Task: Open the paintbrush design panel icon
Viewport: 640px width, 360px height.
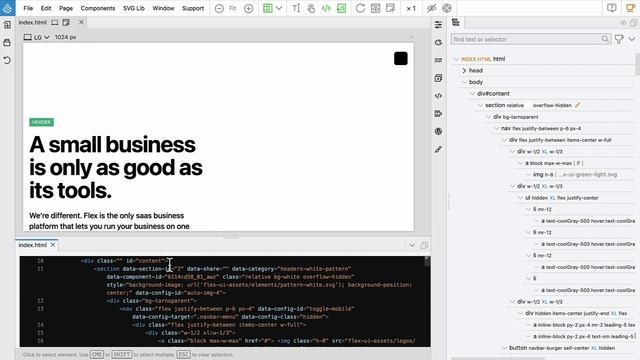Action: (x=438, y=149)
